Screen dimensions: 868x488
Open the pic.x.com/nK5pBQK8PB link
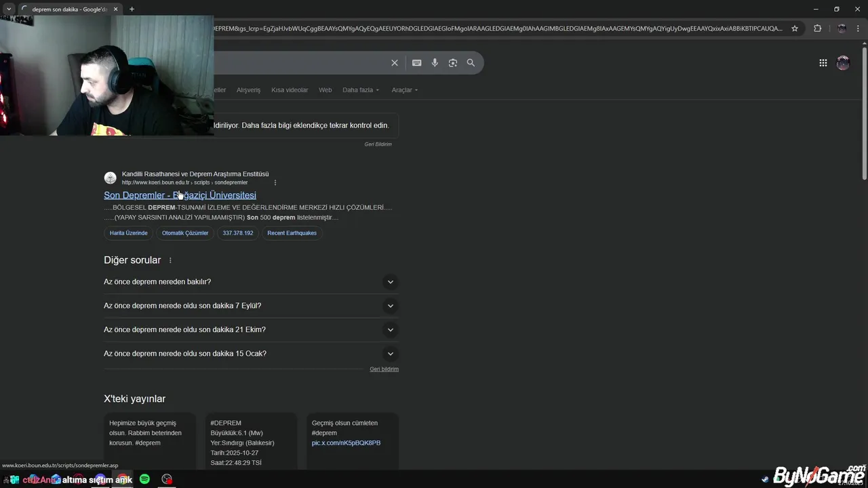(346, 443)
